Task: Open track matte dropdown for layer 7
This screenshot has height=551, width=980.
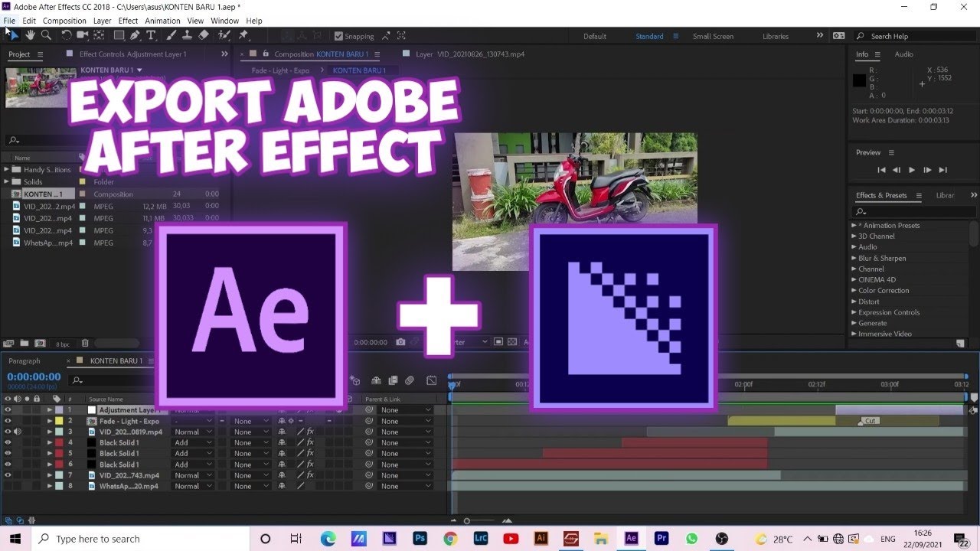Action: pos(252,475)
